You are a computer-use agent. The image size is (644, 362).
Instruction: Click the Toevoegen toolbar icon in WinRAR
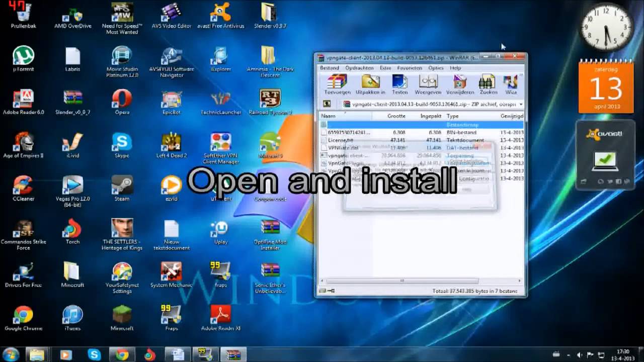(x=337, y=84)
